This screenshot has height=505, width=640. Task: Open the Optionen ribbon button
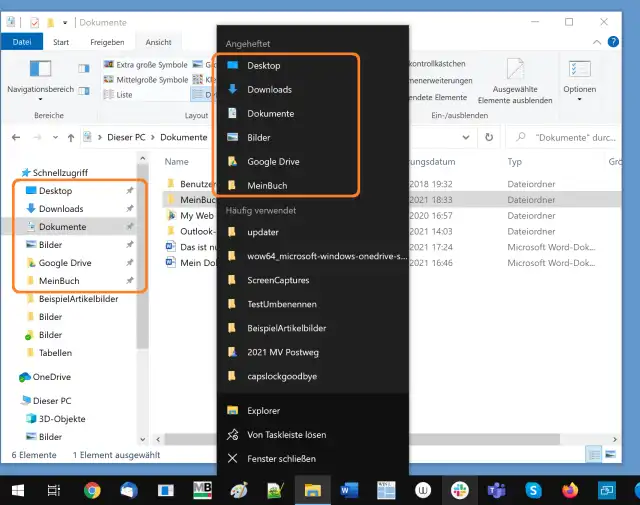[579, 72]
